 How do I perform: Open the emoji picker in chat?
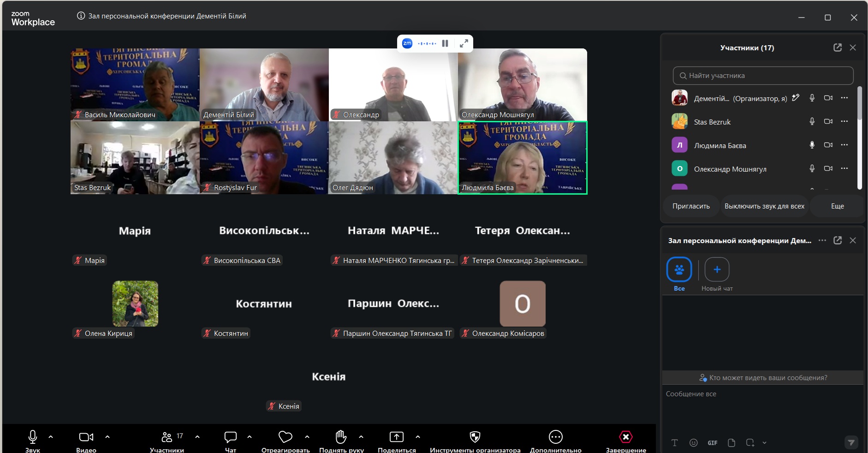tap(693, 443)
